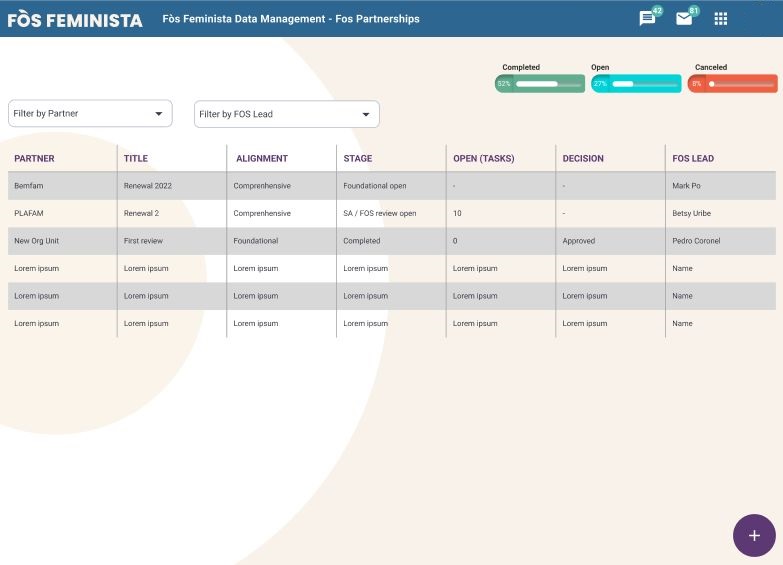Click the Renewal 2 title cell
Screen dimensions: 783x565
pos(141,213)
